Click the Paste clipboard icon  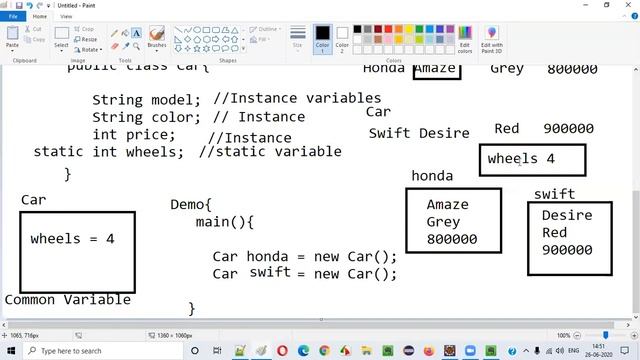pos(12,33)
